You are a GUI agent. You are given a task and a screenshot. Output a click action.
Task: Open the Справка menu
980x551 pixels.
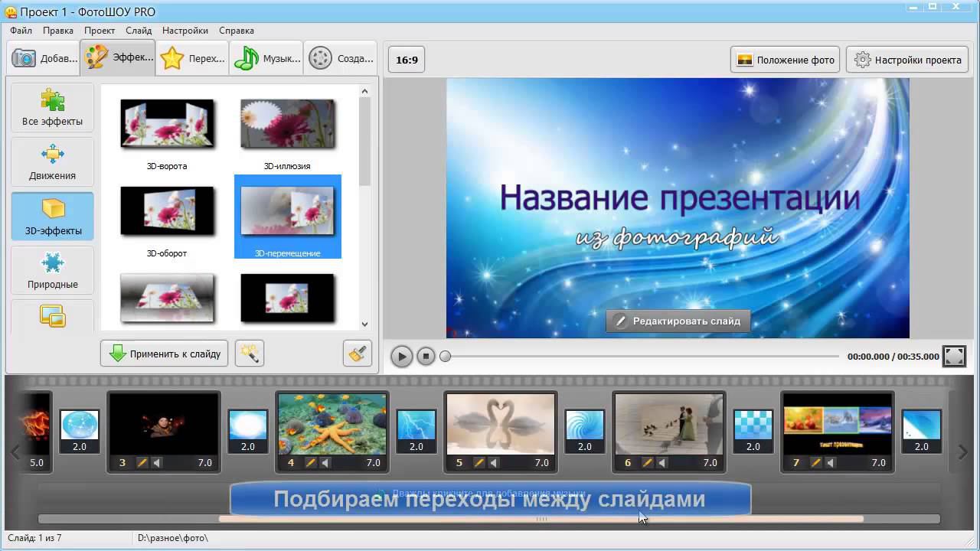(237, 31)
